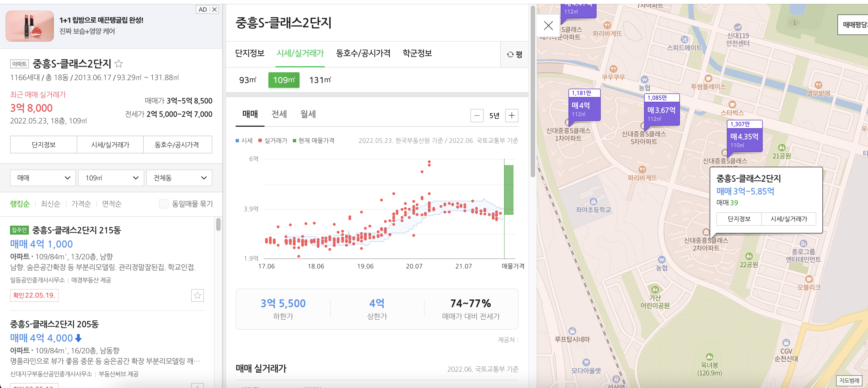Open the 매매 transaction type dropdown
Viewport: 868px width, 388px height.
(43, 178)
